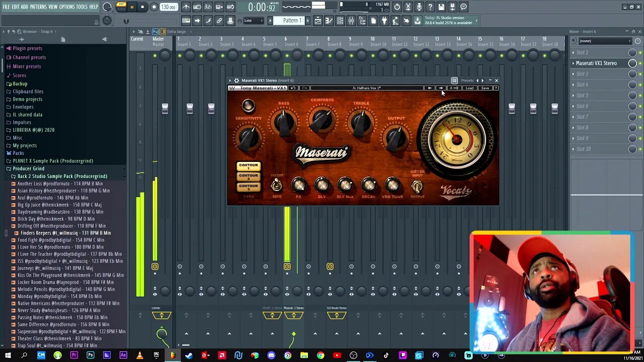This screenshot has width=644, height=362.
Task: Click the Record button
Action: point(154,7)
